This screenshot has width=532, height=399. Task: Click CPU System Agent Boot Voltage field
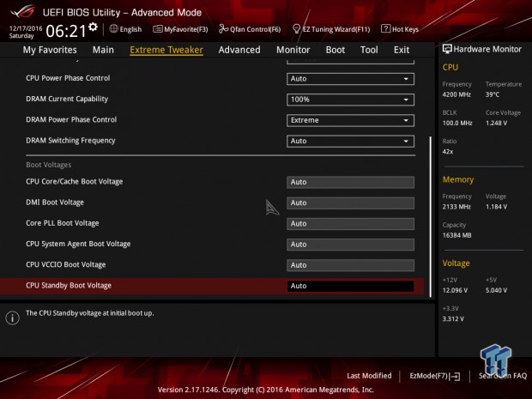click(350, 245)
